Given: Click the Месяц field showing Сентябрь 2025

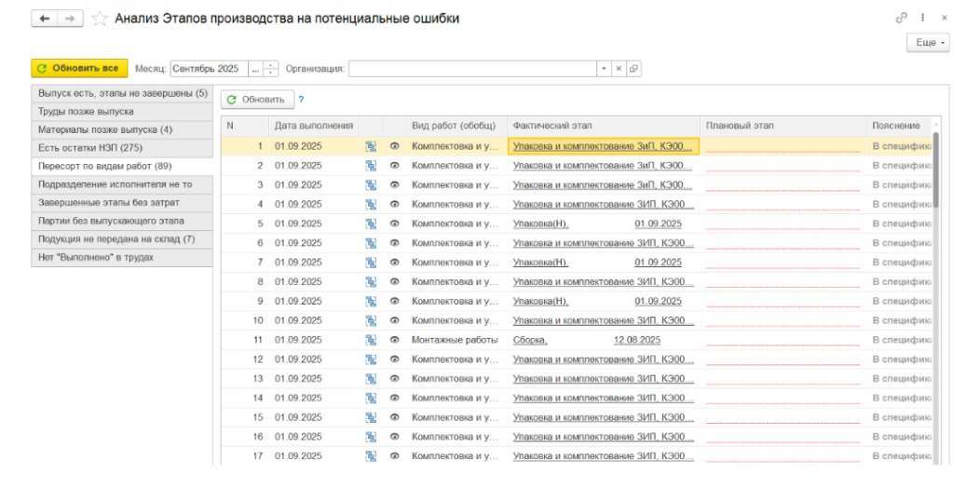Looking at the screenshot, I should tap(210, 69).
